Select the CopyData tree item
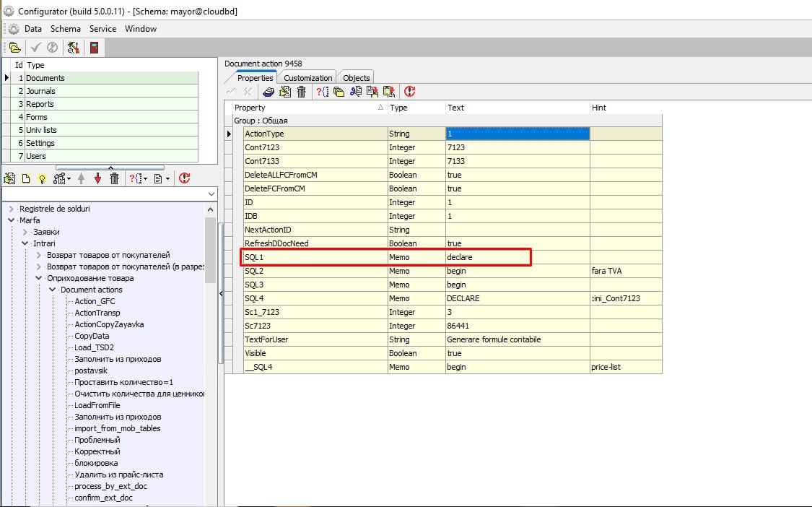 point(92,336)
